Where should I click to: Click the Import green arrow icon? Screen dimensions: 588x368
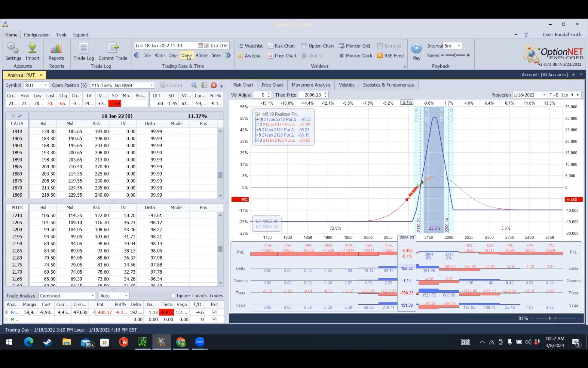click(x=32, y=48)
